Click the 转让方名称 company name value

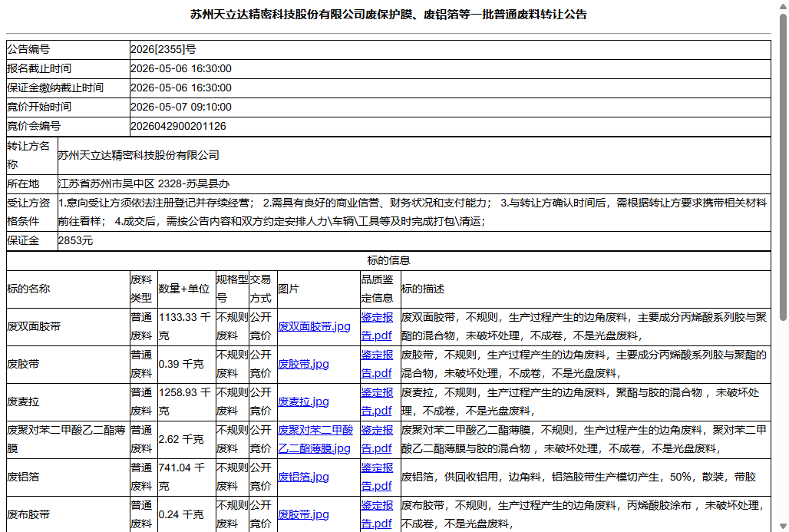[139, 156]
